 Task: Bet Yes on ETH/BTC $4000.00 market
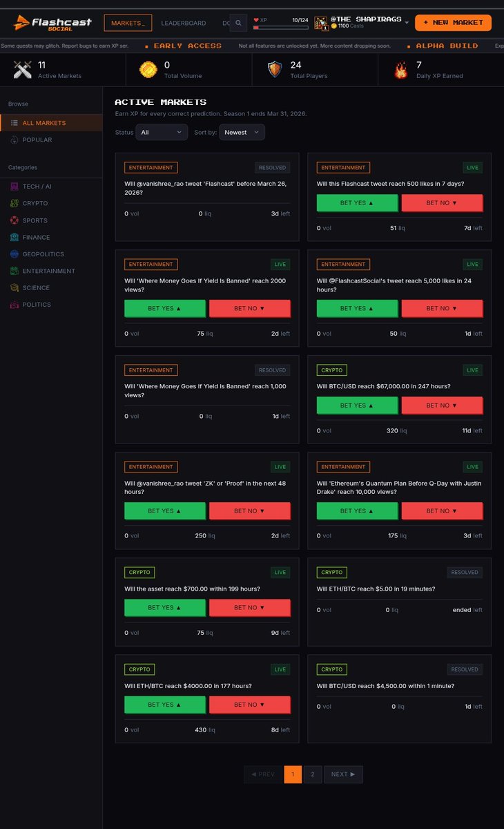[x=165, y=705]
